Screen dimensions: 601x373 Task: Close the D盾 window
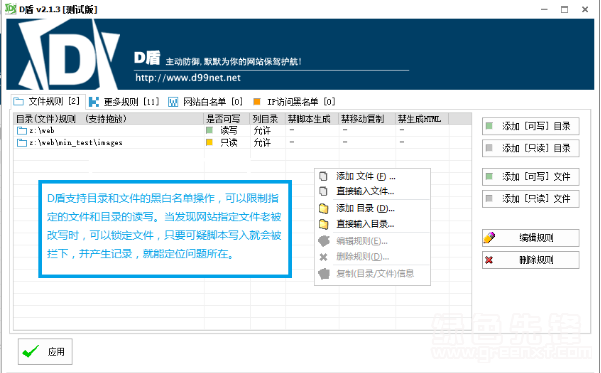point(585,10)
